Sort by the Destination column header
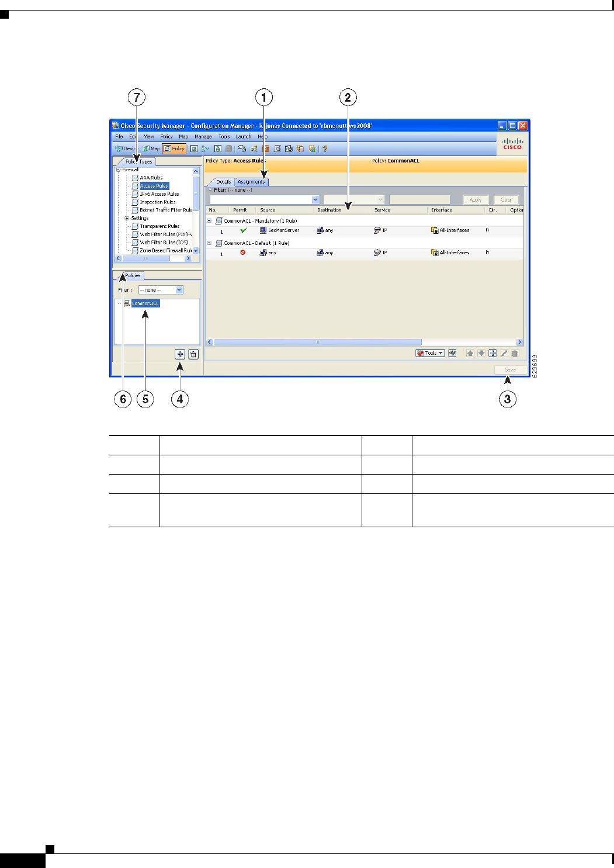614x868 pixels. pos(329,210)
